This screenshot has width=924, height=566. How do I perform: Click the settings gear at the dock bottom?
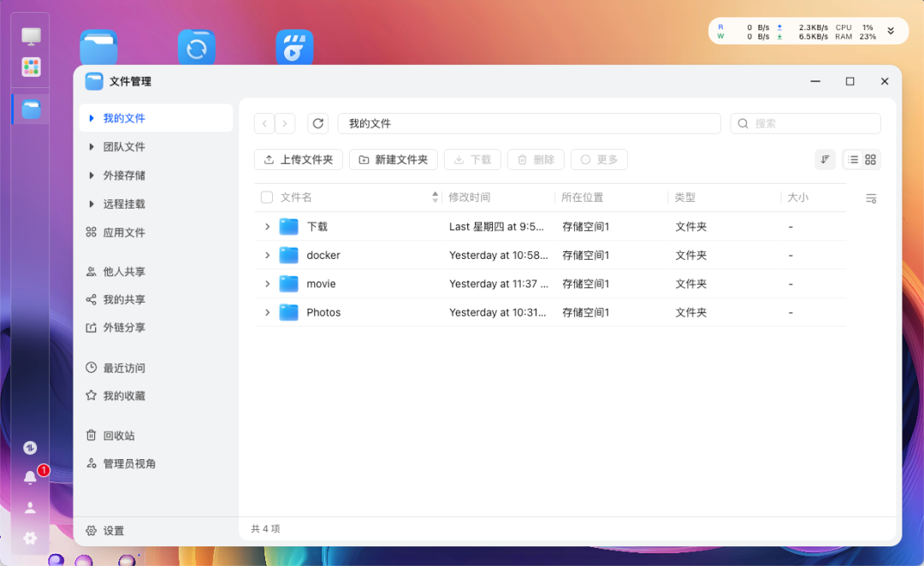point(31,538)
